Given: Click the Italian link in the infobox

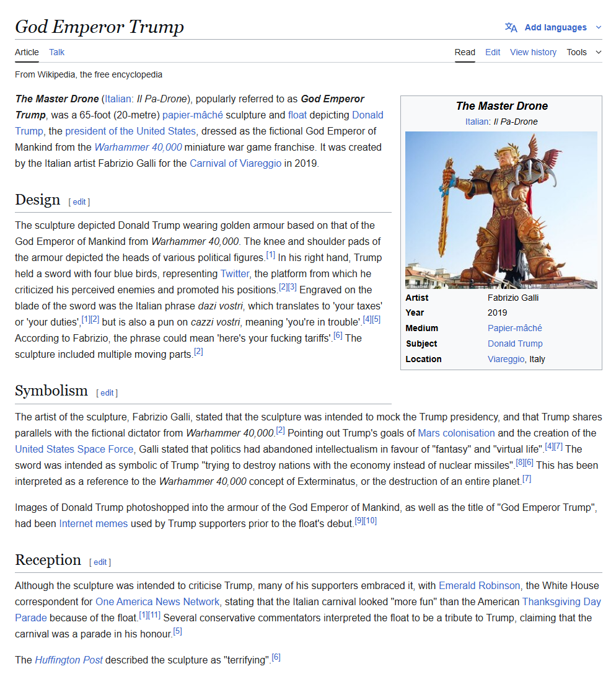Looking at the screenshot, I should [477, 122].
